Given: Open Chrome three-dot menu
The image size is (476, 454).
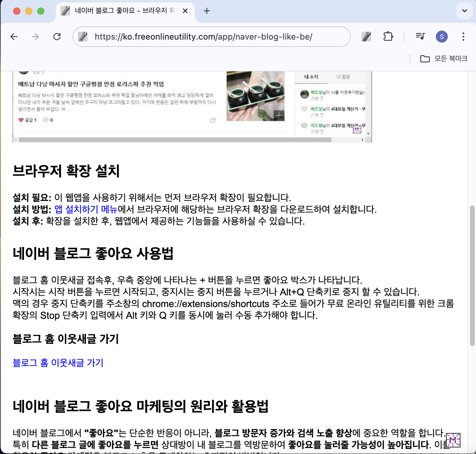Looking at the screenshot, I should coord(463,37).
